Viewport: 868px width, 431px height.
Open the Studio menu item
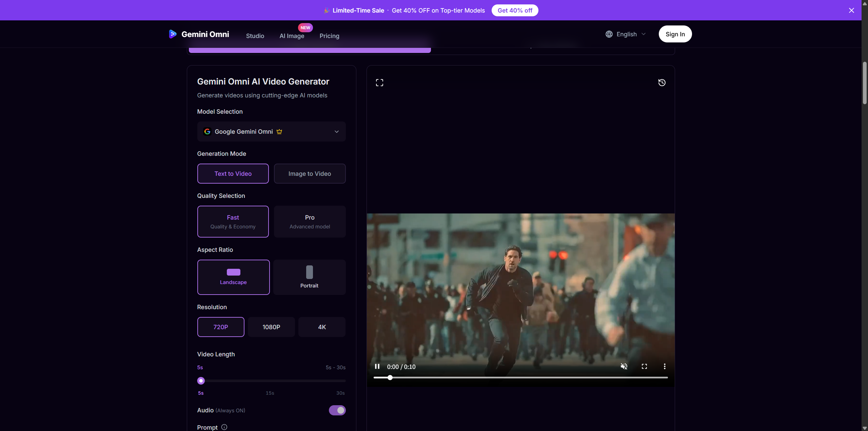255,36
